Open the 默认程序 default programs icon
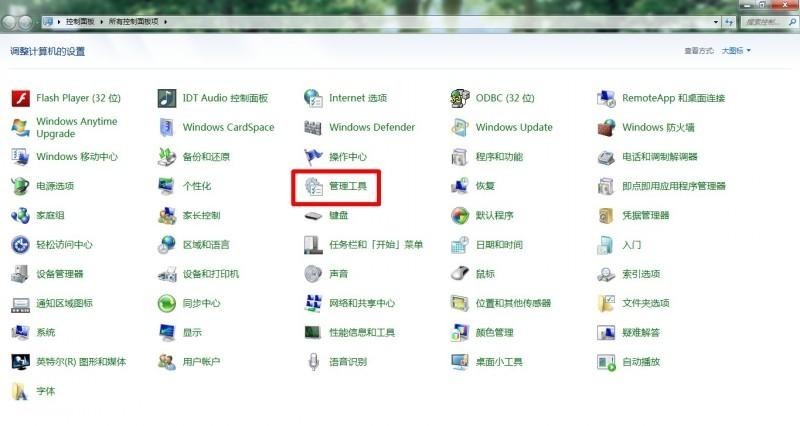This screenshot has height=426, width=800. click(460, 215)
